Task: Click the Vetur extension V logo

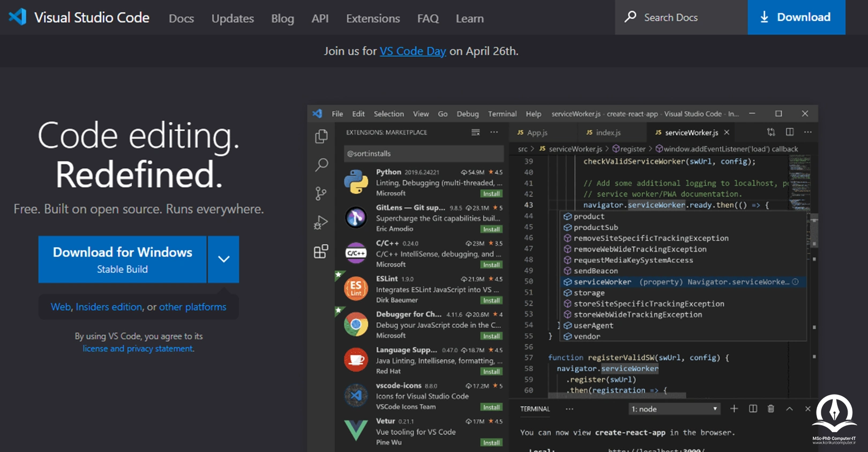Action: [x=356, y=430]
